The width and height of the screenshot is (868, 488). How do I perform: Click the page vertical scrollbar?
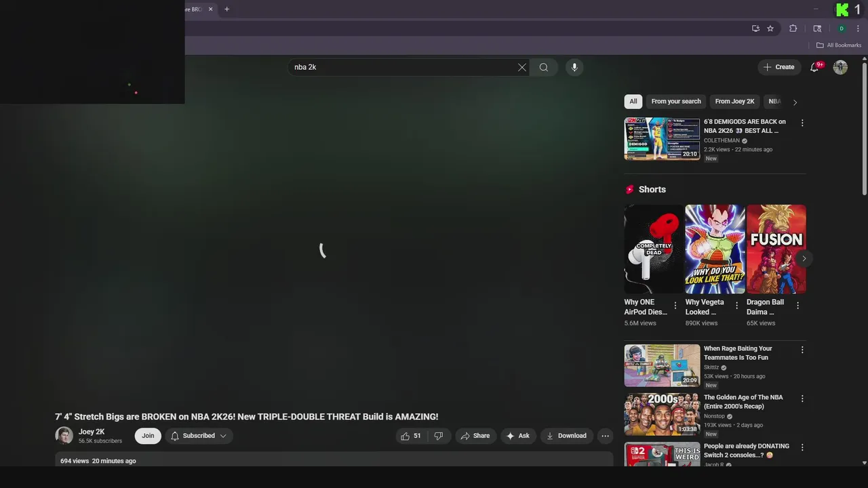(x=865, y=129)
